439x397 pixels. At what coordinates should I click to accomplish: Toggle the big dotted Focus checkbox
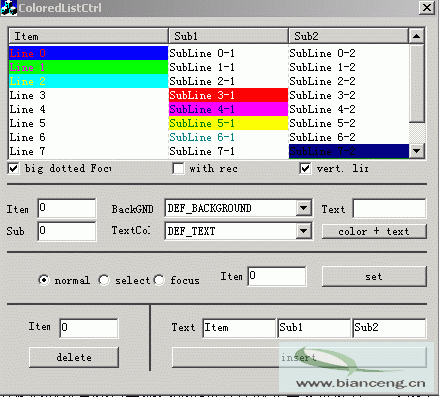(13, 168)
